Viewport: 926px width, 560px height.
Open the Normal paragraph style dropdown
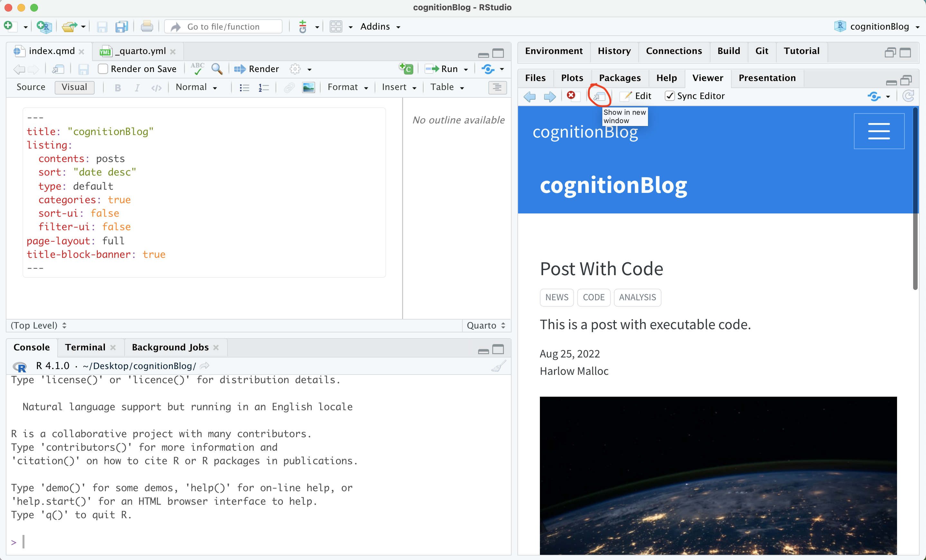click(196, 87)
